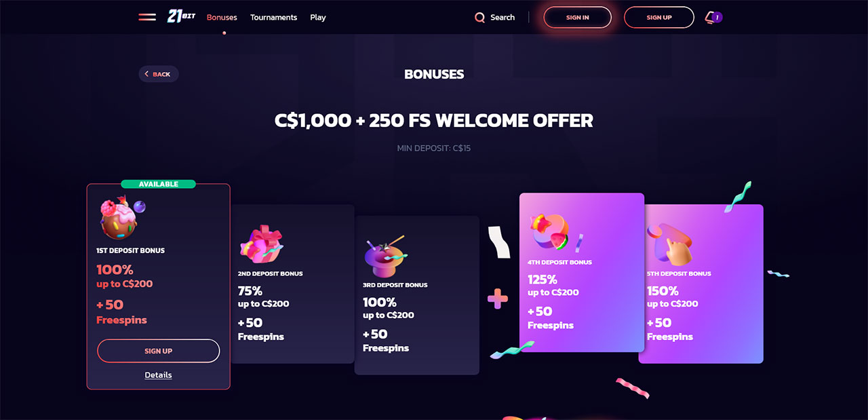Click the Search text field

(x=502, y=18)
